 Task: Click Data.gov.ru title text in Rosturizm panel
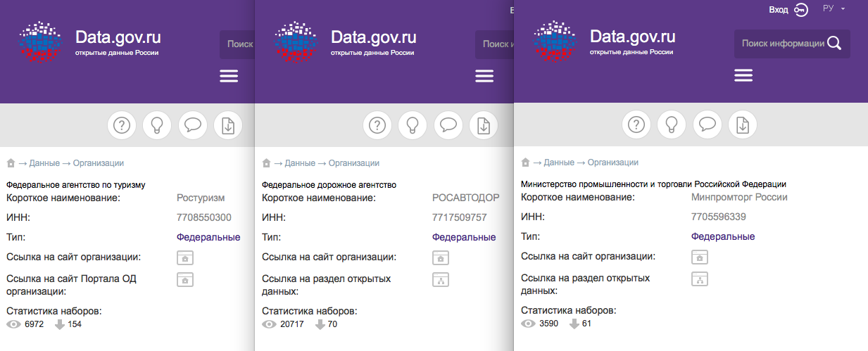pyautogui.click(x=118, y=37)
